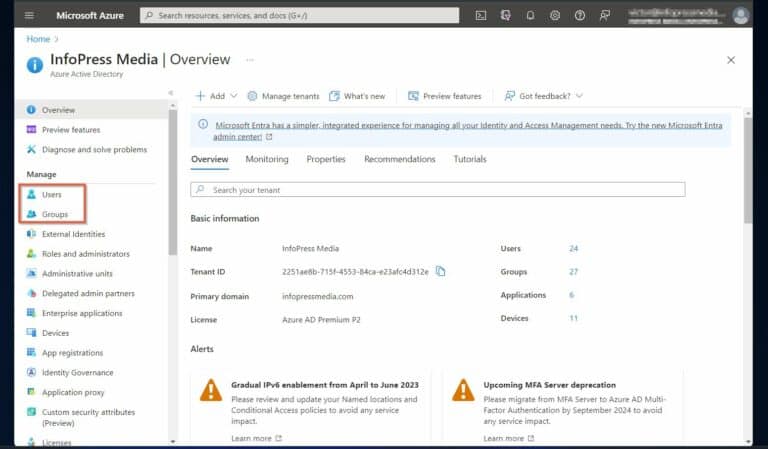Switch to the Overview tab
The width and height of the screenshot is (768, 449).
(x=210, y=159)
